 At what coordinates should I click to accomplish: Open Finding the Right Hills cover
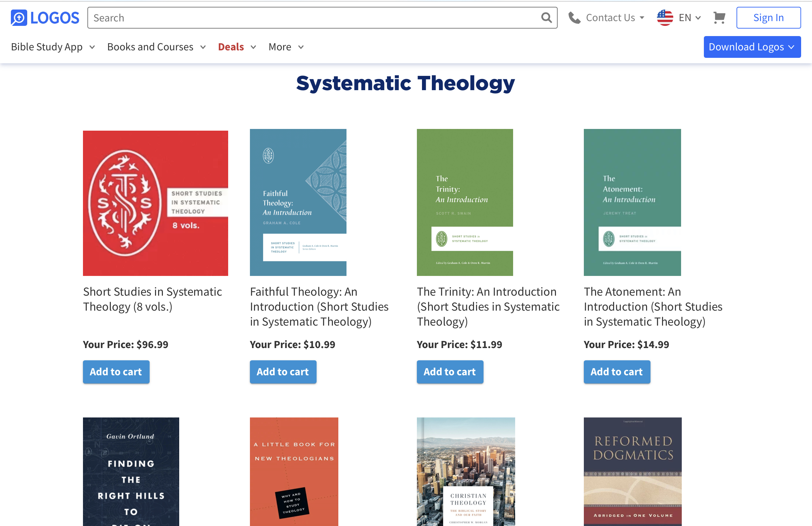pos(131,471)
